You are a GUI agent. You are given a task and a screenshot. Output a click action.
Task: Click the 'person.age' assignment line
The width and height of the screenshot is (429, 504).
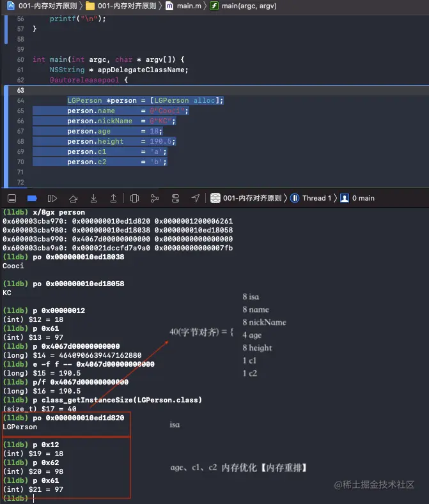tap(115, 131)
